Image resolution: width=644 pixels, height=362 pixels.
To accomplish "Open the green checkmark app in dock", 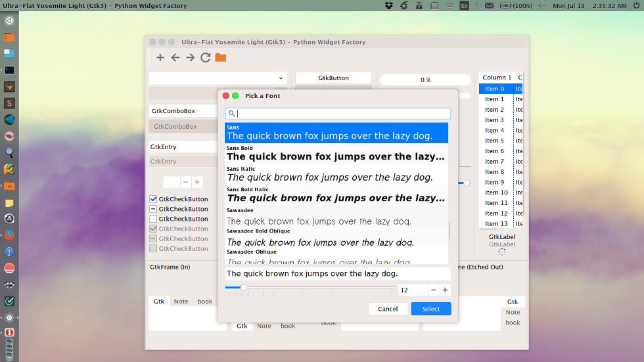I will [x=9, y=302].
